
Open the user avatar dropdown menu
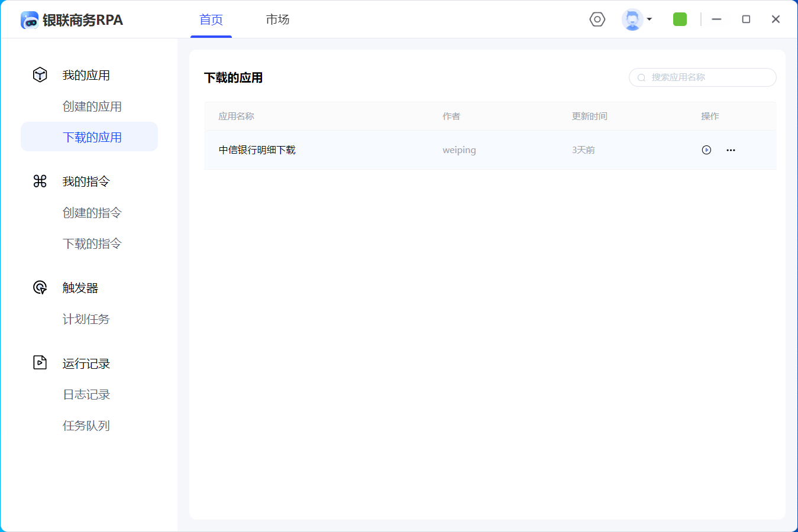point(637,20)
